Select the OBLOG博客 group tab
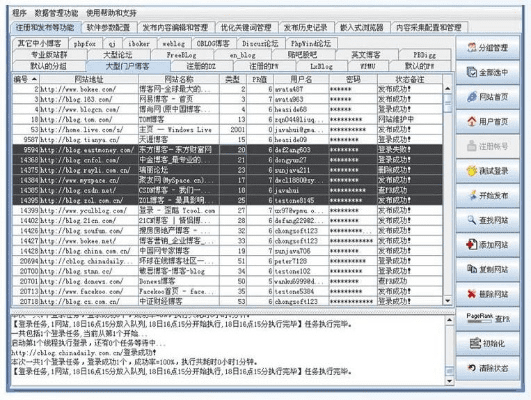The image size is (531, 400). [213, 44]
